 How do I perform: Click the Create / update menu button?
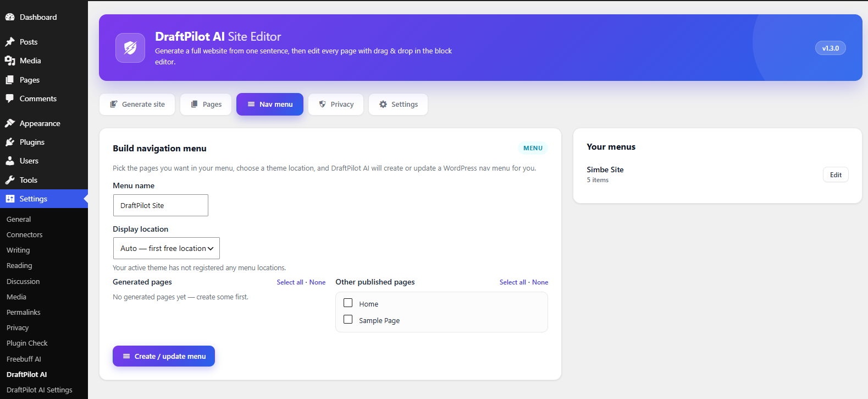(x=164, y=356)
